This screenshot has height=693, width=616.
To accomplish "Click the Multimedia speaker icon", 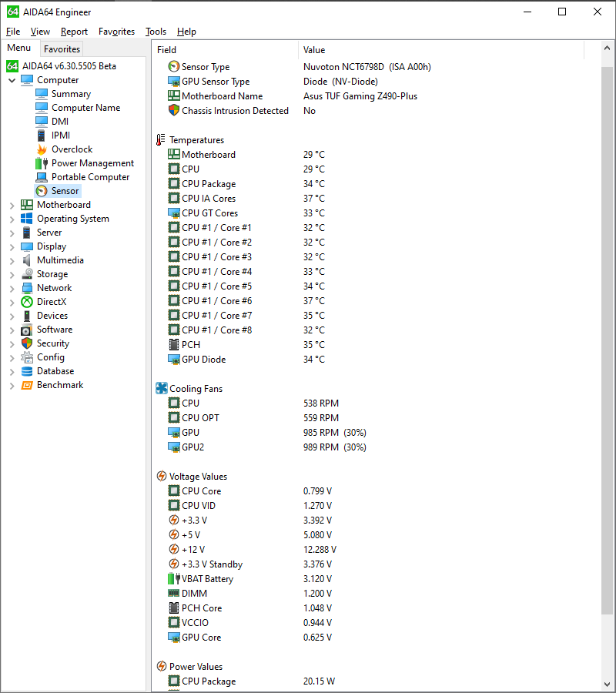I will (27, 260).
